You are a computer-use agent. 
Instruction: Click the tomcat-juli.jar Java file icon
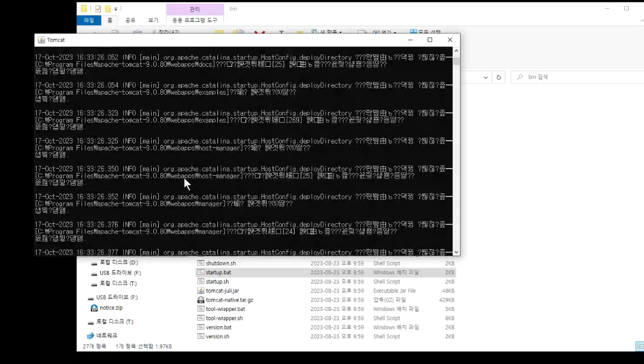201,291
